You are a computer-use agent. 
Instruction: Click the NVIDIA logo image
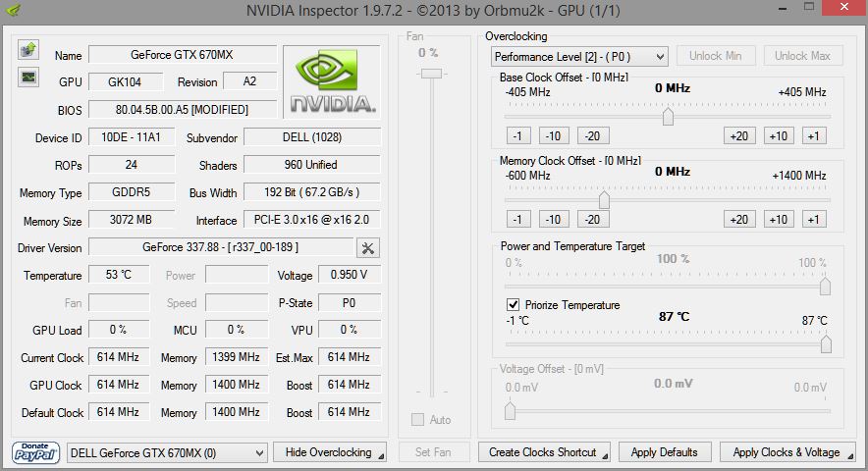point(332,81)
